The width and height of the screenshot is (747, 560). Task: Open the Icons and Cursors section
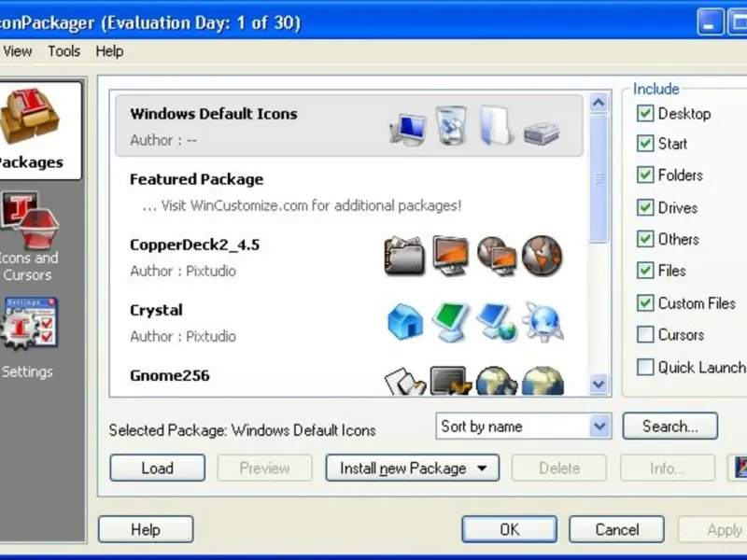[x=30, y=237]
